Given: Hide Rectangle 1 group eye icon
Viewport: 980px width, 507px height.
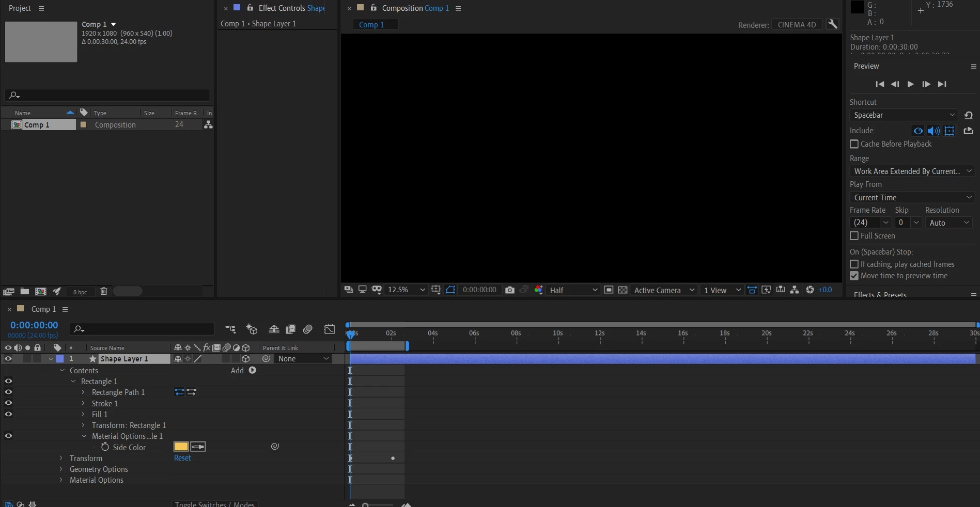Looking at the screenshot, I should 8,381.
